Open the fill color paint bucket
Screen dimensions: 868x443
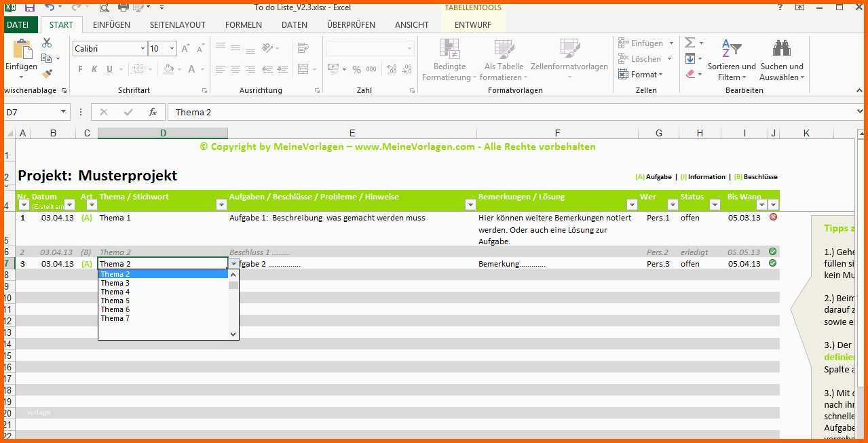[168, 69]
